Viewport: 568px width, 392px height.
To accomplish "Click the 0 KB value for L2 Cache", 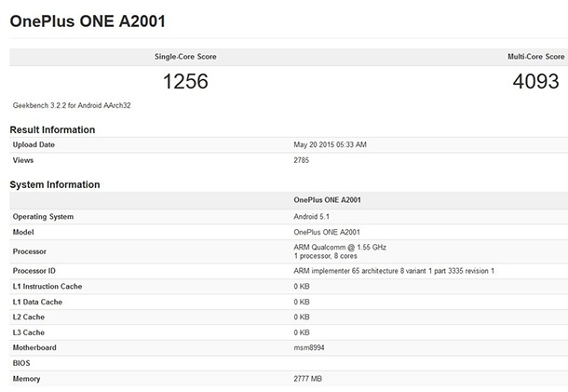I will pyautogui.click(x=302, y=317).
